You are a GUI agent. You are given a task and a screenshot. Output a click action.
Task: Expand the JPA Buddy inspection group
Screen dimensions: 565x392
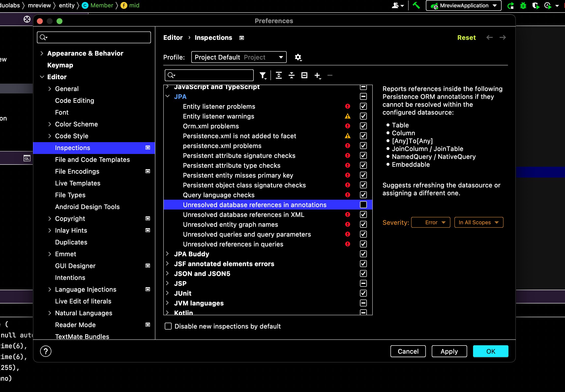[167, 254]
